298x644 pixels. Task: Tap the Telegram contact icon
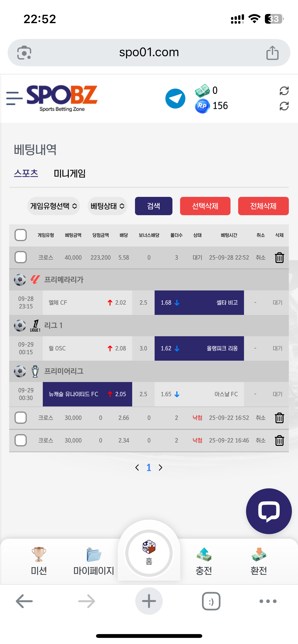pos(175,98)
